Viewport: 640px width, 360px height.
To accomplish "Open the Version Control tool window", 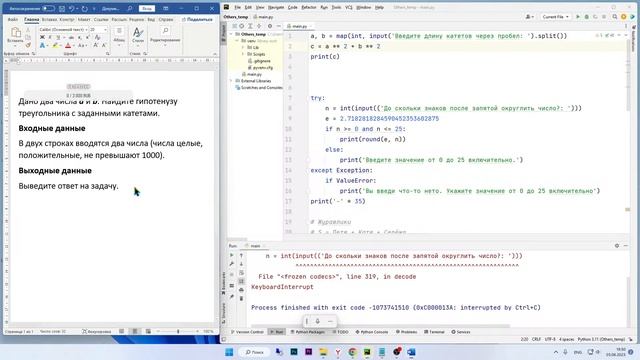I will point(247,332).
